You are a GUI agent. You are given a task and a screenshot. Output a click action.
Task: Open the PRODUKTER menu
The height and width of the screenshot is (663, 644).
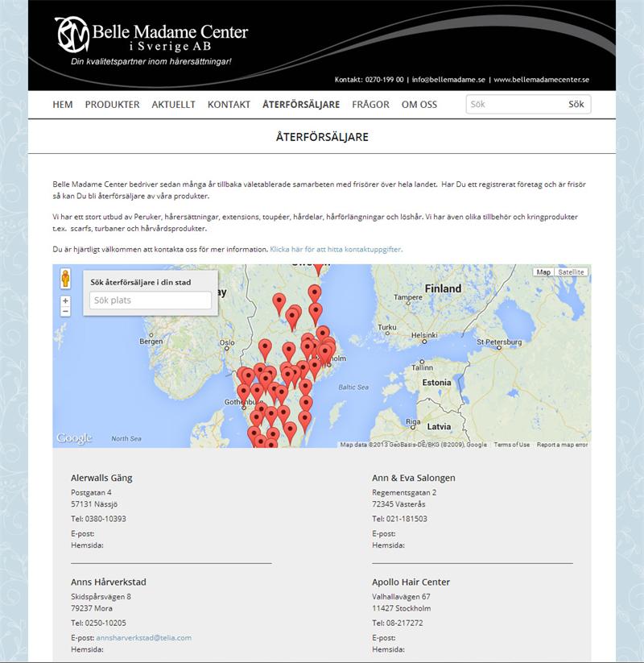click(112, 105)
